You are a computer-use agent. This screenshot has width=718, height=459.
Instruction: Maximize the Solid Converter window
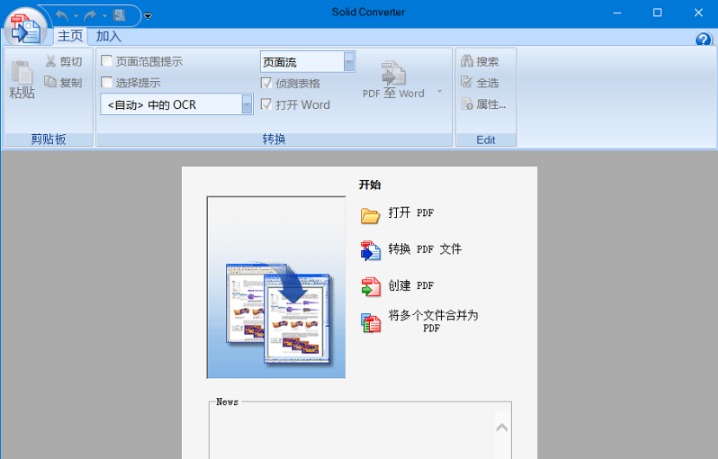tap(657, 13)
